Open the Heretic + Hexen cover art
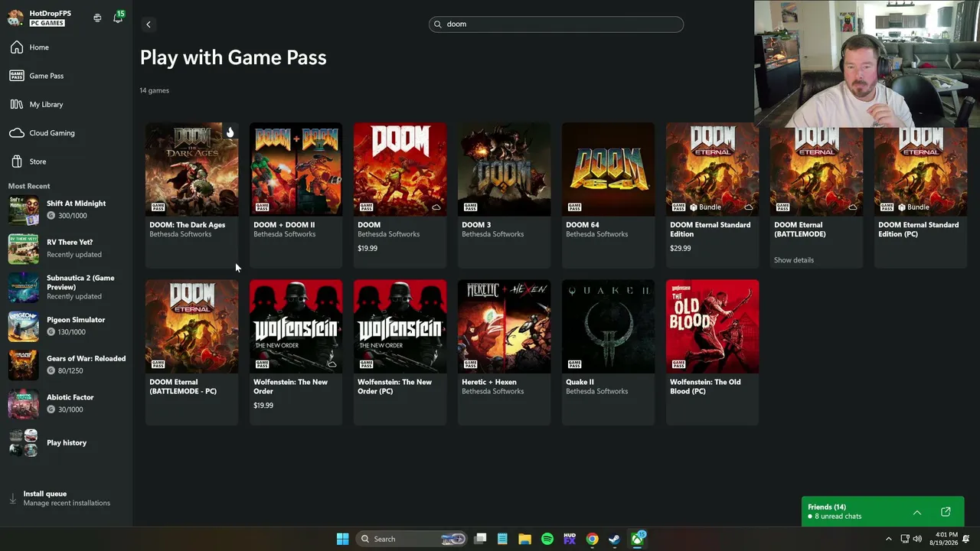The image size is (980, 551). click(505, 327)
